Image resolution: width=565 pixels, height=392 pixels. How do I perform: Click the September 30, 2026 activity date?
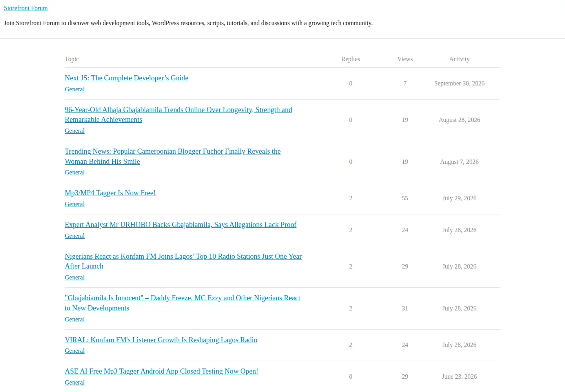pos(459,83)
